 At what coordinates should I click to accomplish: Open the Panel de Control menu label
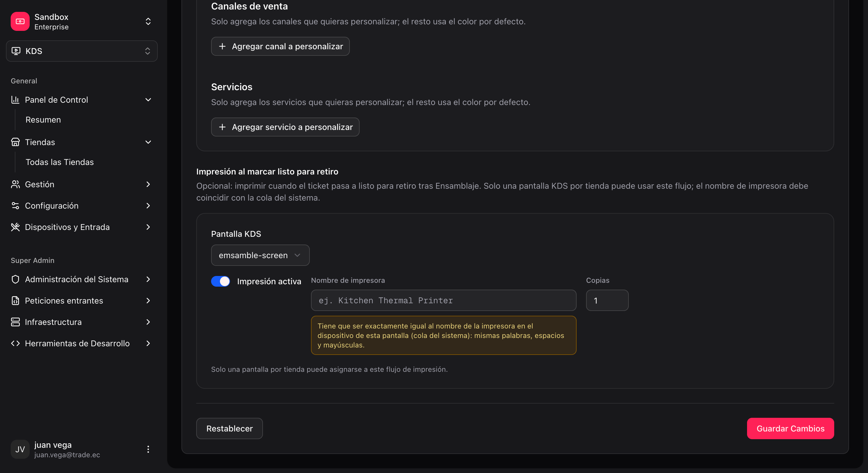56,99
